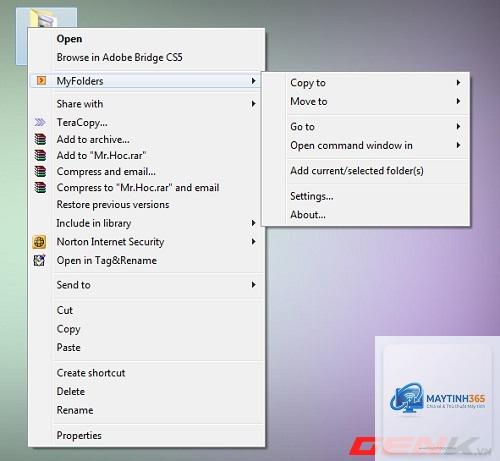Click the TeraCopy arrows icon
The width and height of the screenshot is (500, 461).
(x=40, y=122)
